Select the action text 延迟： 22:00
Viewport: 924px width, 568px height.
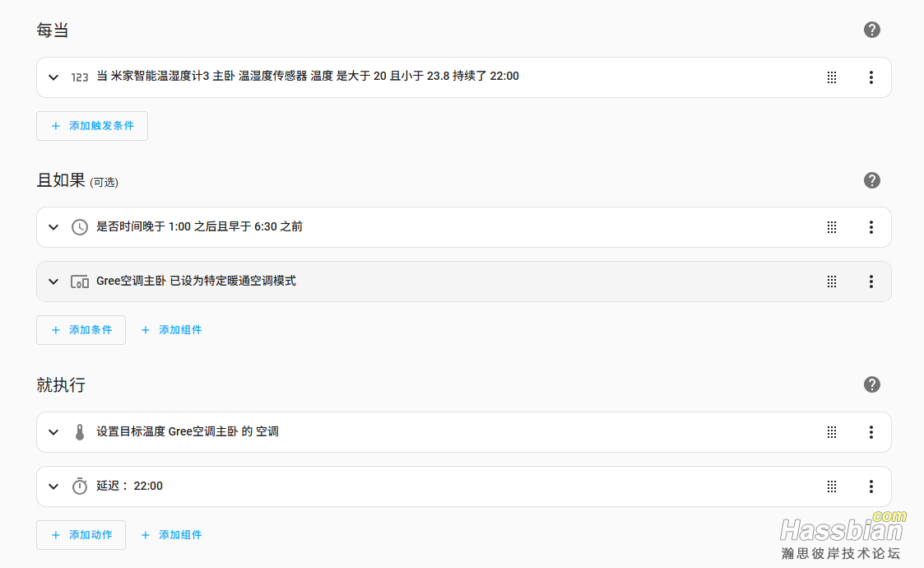pyautogui.click(x=130, y=486)
